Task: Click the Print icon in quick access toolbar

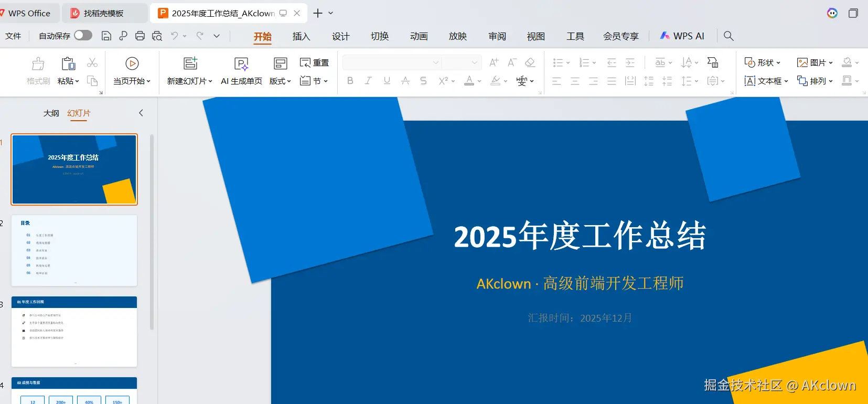Action: click(x=140, y=36)
